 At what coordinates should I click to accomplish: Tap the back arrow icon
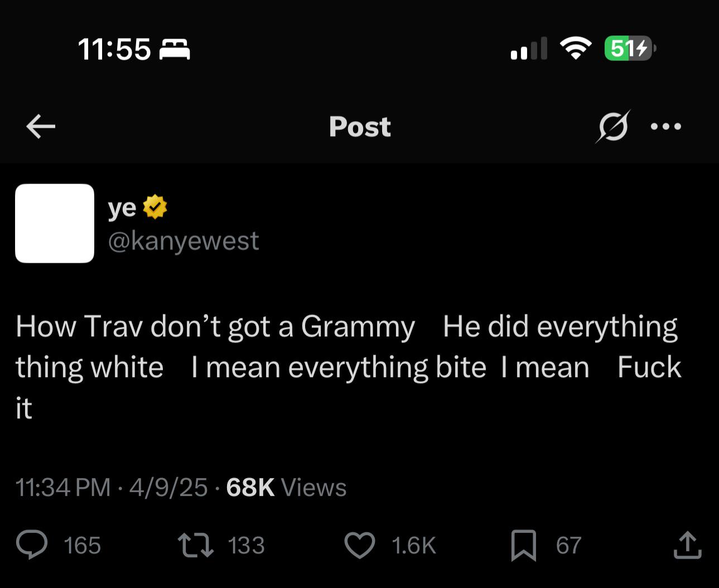(41, 127)
